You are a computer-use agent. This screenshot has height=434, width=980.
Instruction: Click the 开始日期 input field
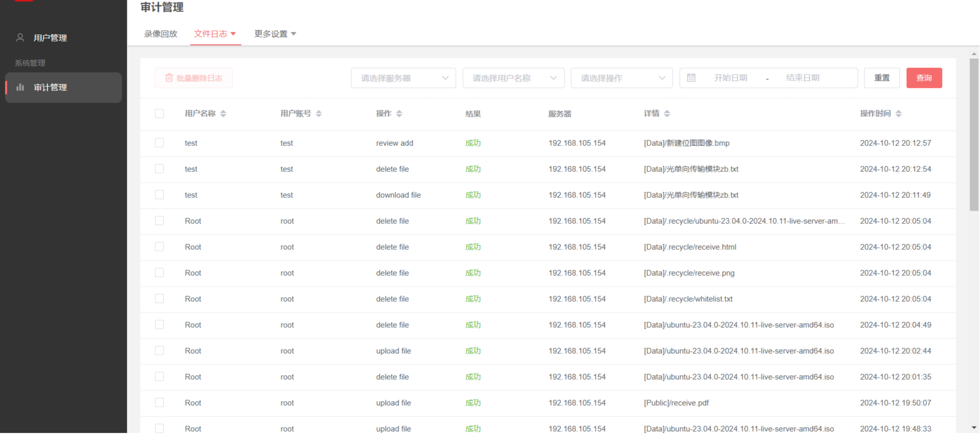(x=730, y=78)
